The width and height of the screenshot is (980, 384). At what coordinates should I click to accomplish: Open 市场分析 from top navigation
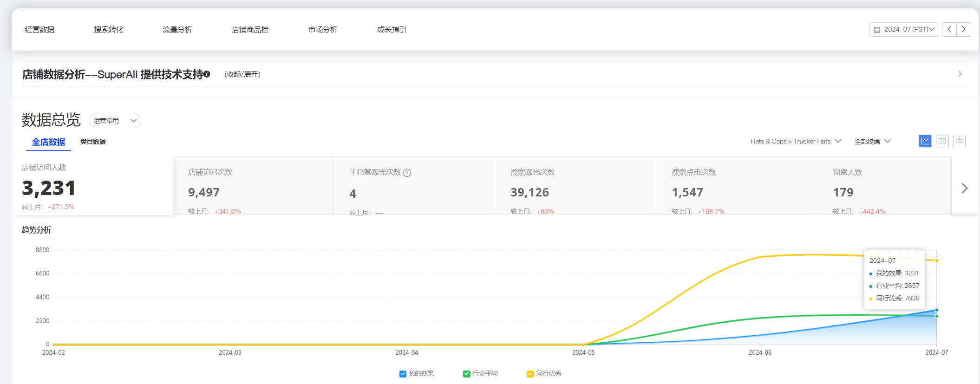coord(322,29)
